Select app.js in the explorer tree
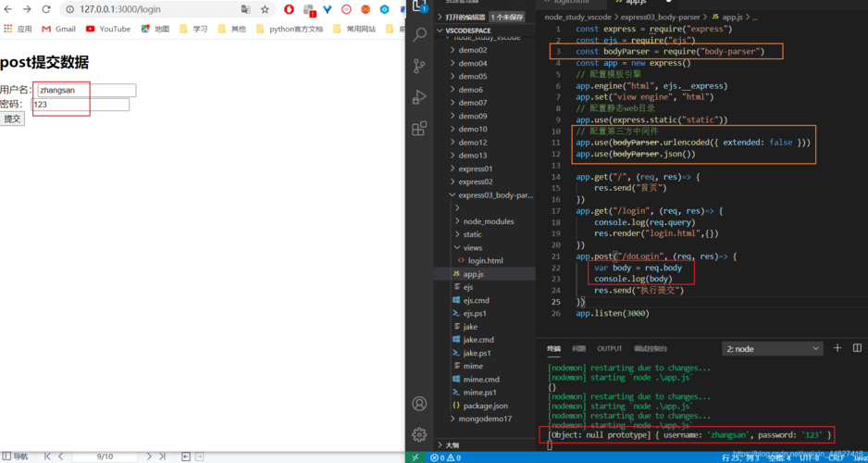 (484, 273)
